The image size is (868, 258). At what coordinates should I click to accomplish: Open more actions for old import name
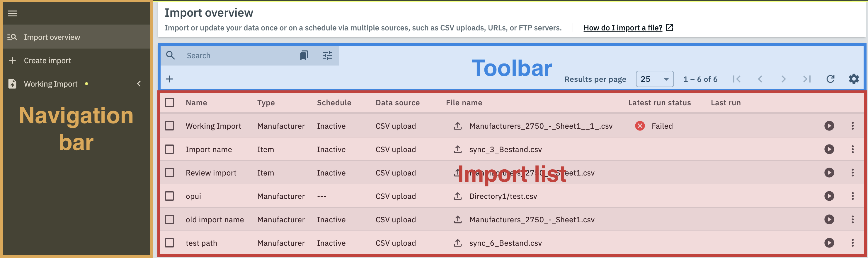pos(853,219)
